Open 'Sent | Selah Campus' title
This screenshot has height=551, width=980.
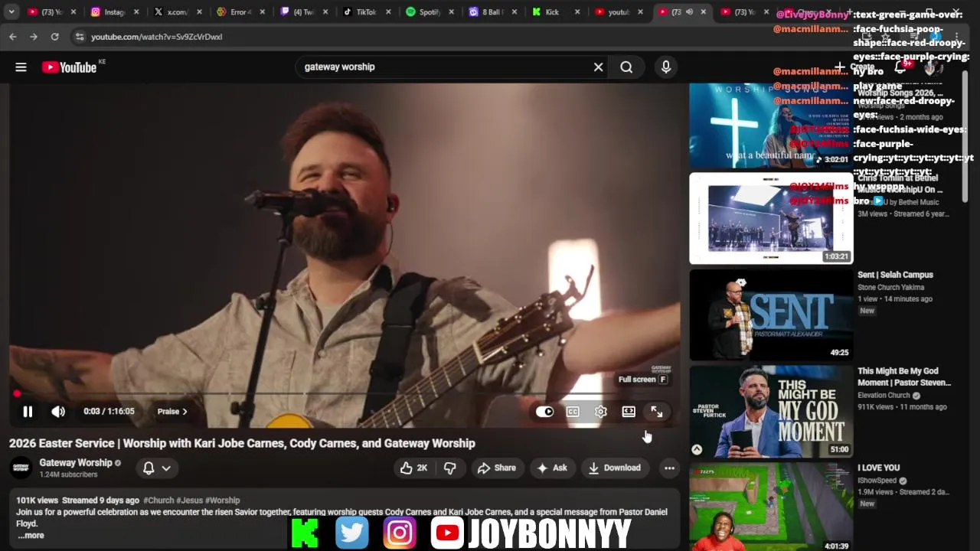pos(895,275)
